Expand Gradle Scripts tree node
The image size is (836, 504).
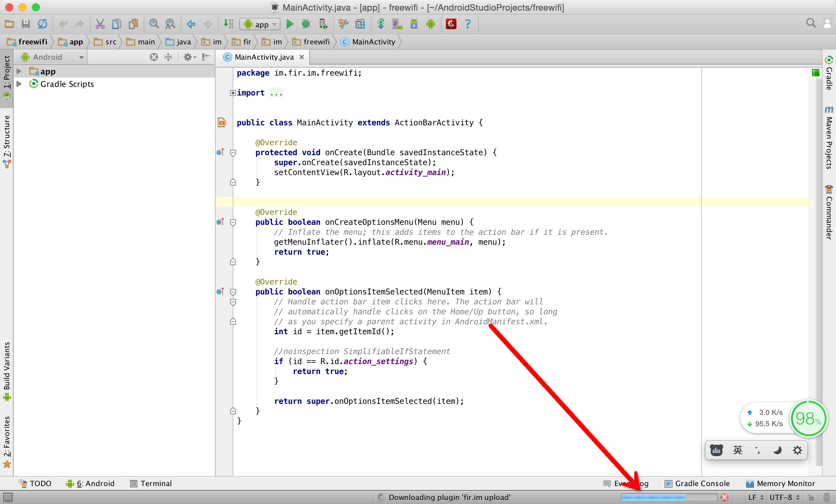(19, 84)
